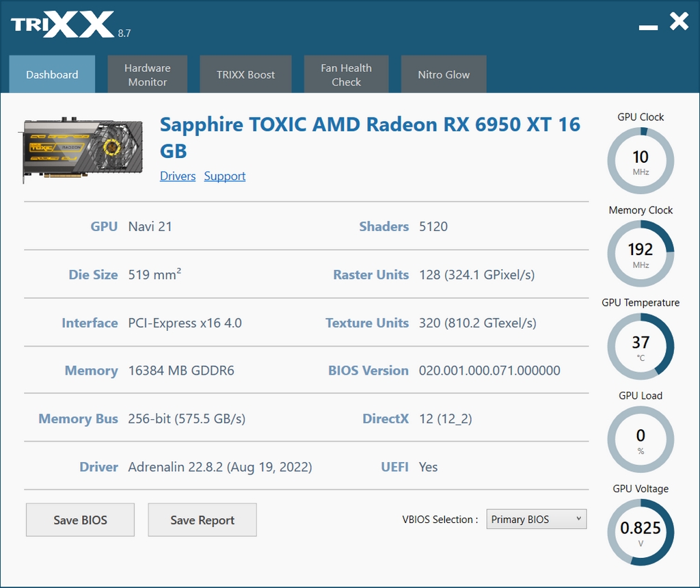The width and height of the screenshot is (700, 588).
Task: Open the Nitro Glow tab
Action: click(444, 74)
